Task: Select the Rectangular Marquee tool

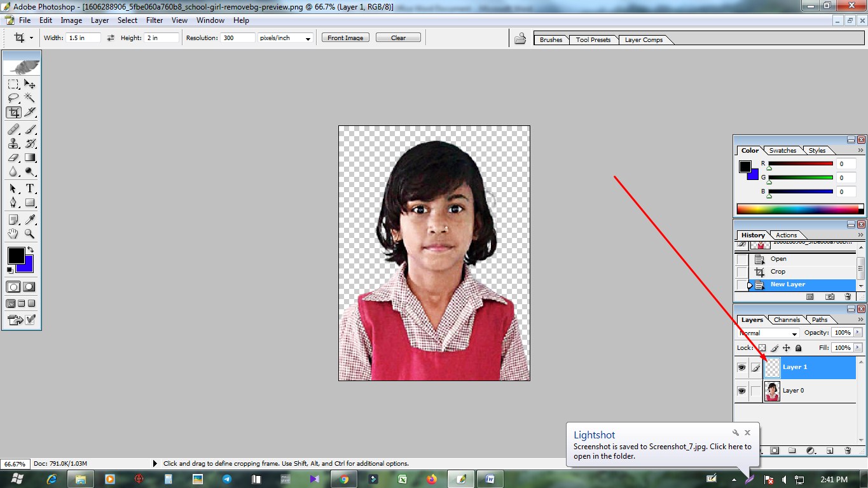Action: point(13,84)
